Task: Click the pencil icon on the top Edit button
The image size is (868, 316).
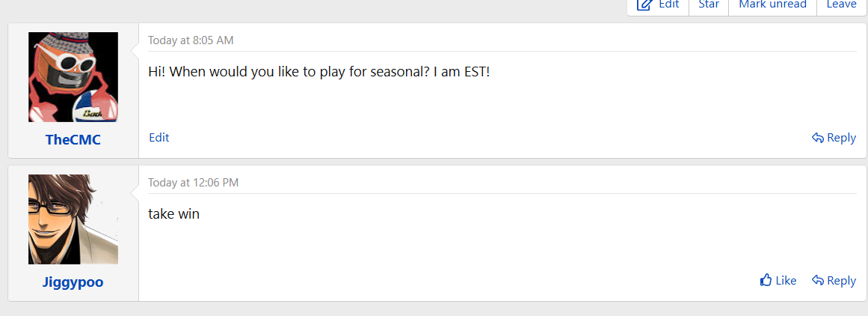Action: click(x=644, y=4)
